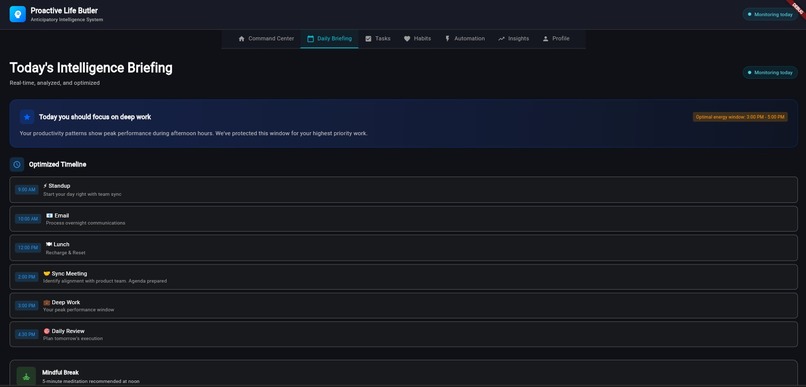Viewport: 806px width, 387px height.
Task: Click the header Monitoring today status pill
Action: click(x=770, y=14)
